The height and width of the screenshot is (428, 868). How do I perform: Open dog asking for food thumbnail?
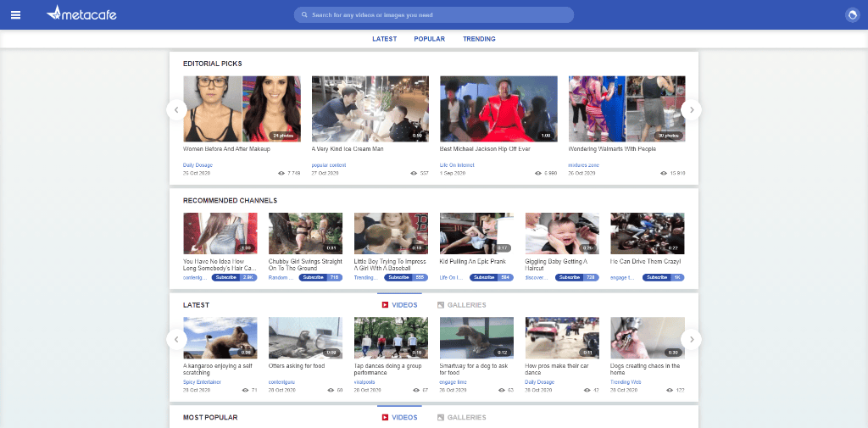coord(476,338)
